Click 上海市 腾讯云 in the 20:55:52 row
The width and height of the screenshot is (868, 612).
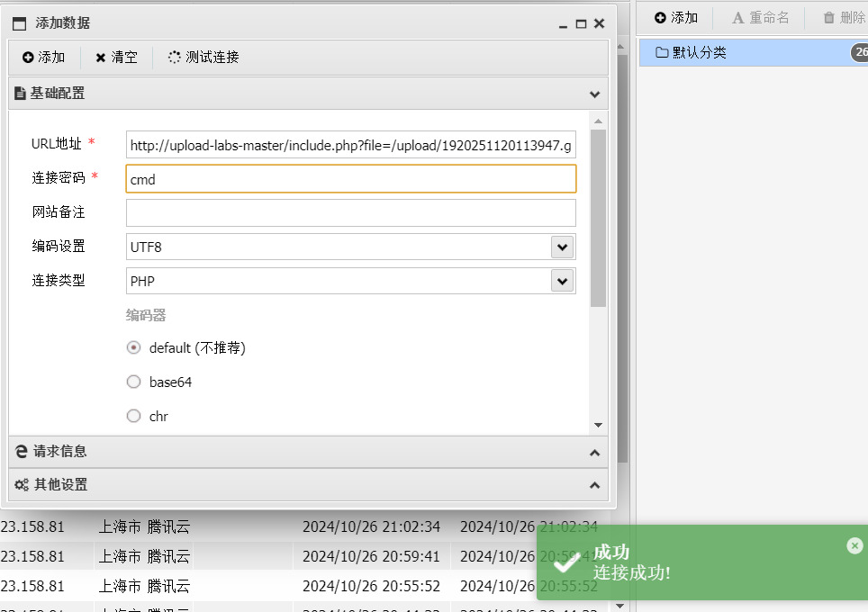click(x=144, y=586)
